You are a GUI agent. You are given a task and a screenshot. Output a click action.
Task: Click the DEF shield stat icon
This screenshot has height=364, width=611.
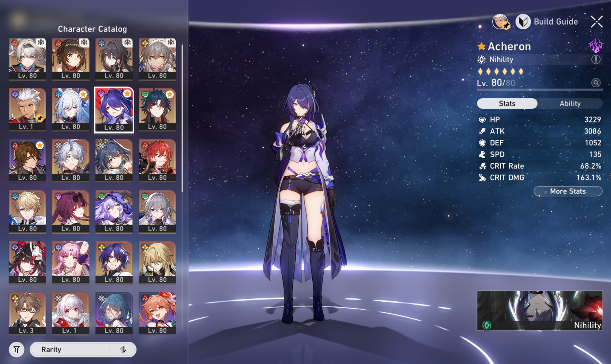point(482,143)
